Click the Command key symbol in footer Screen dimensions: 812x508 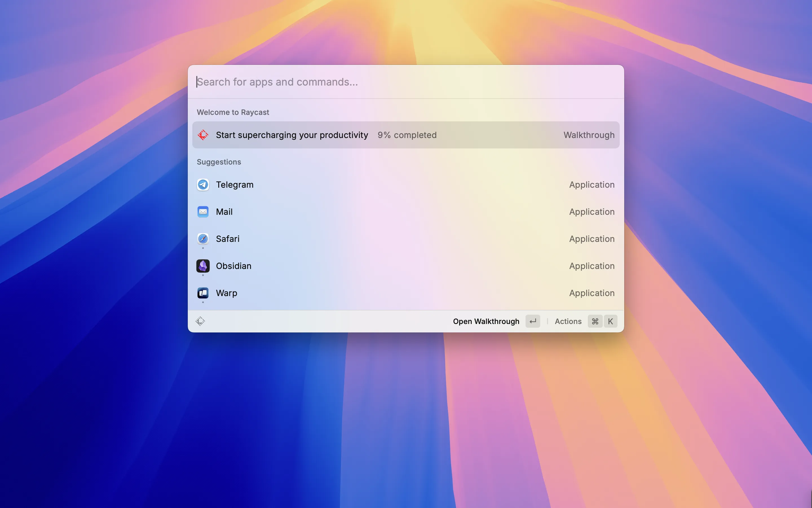point(595,321)
